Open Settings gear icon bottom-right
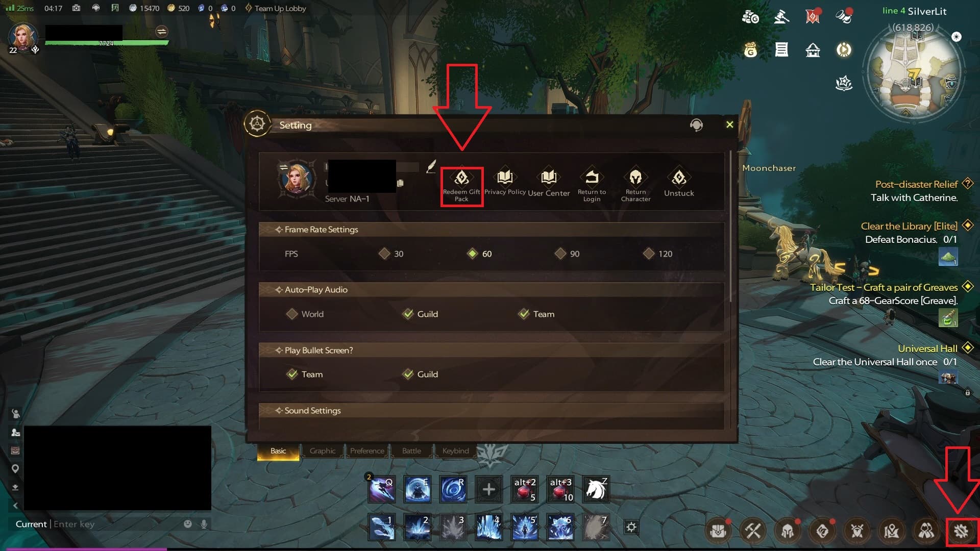The width and height of the screenshot is (980, 551). pos(961,531)
